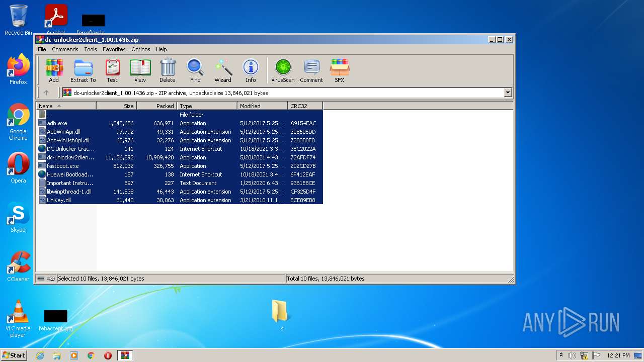Run the Test archive tool
644x362 pixels.
click(x=112, y=70)
